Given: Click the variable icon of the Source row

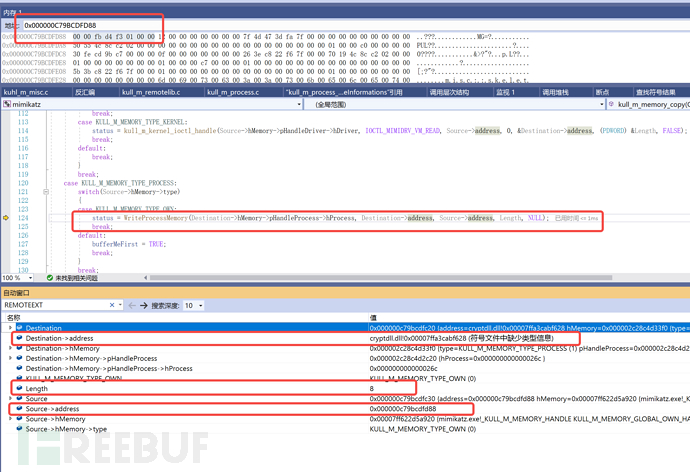Looking at the screenshot, I should (19, 398).
